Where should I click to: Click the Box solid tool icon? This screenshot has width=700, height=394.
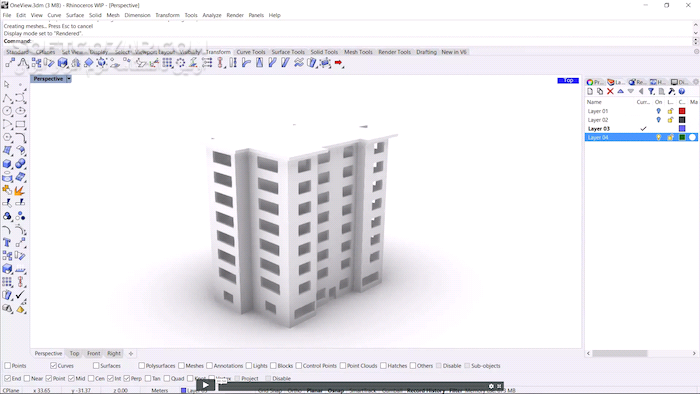click(7, 164)
